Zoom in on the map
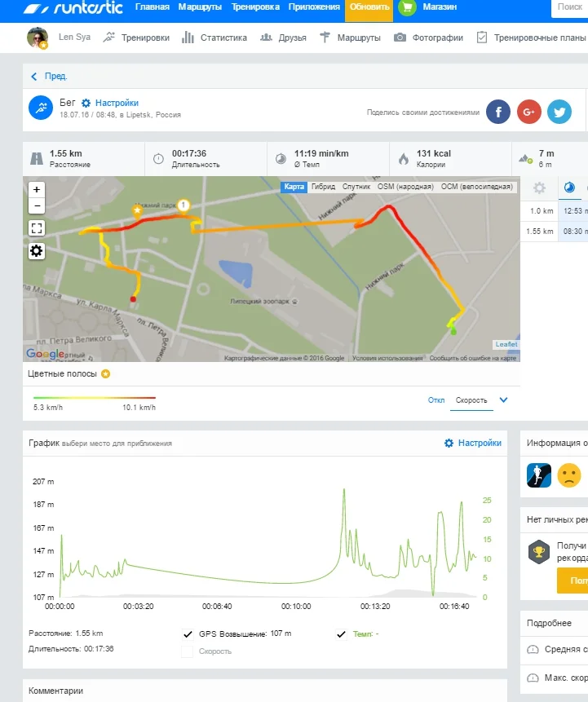The height and width of the screenshot is (702, 588). [x=37, y=189]
